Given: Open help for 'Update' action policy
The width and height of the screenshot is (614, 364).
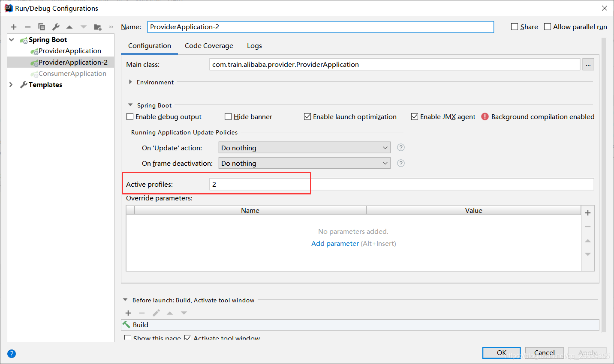Looking at the screenshot, I should 401,147.
